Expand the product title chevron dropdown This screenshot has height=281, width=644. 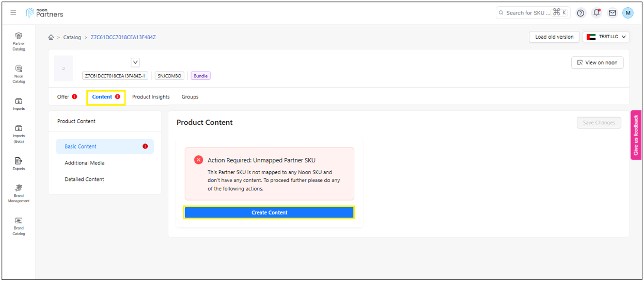point(135,62)
